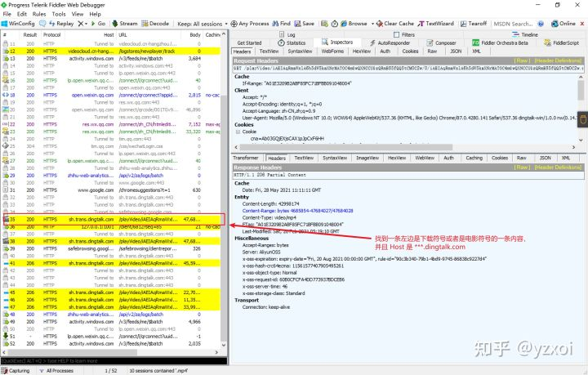Open the Composer tab
This screenshot has width=588, height=375.
click(x=441, y=42)
